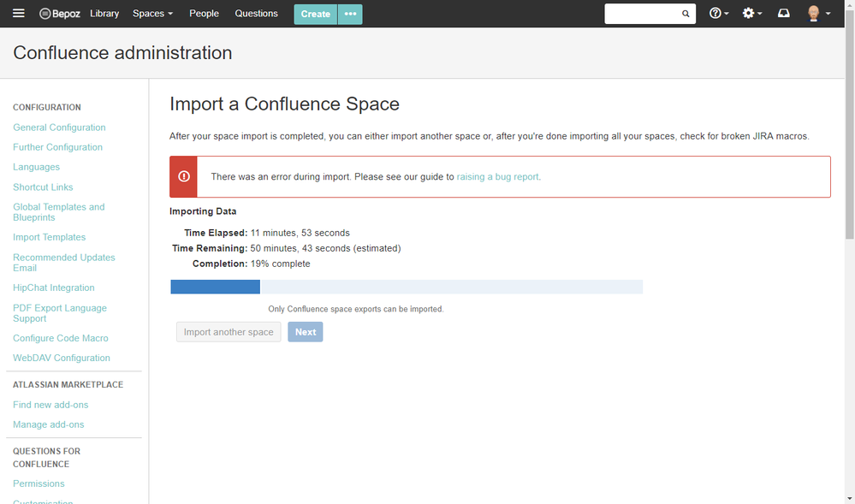Open Questions in top navigation
855x504 pixels.
[x=256, y=14]
